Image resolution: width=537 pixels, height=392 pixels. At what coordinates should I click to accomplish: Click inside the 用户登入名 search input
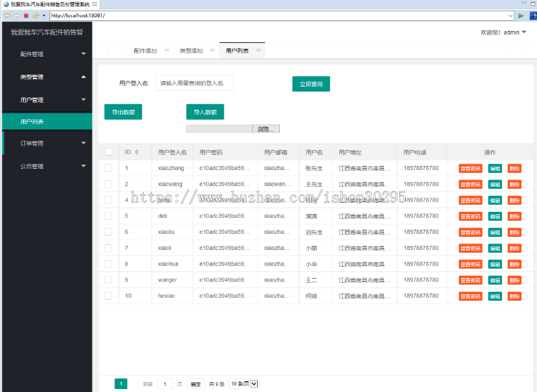tap(194, 83)
